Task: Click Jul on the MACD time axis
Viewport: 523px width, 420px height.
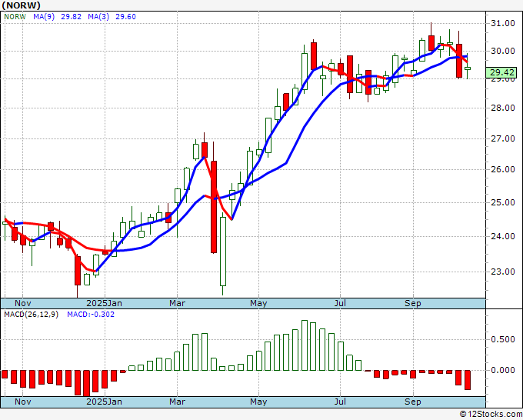Action: coord(340,402)
